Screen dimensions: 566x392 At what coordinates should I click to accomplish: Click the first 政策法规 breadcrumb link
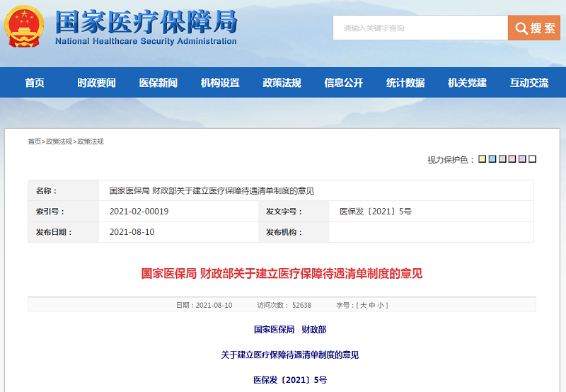[59, 142]
